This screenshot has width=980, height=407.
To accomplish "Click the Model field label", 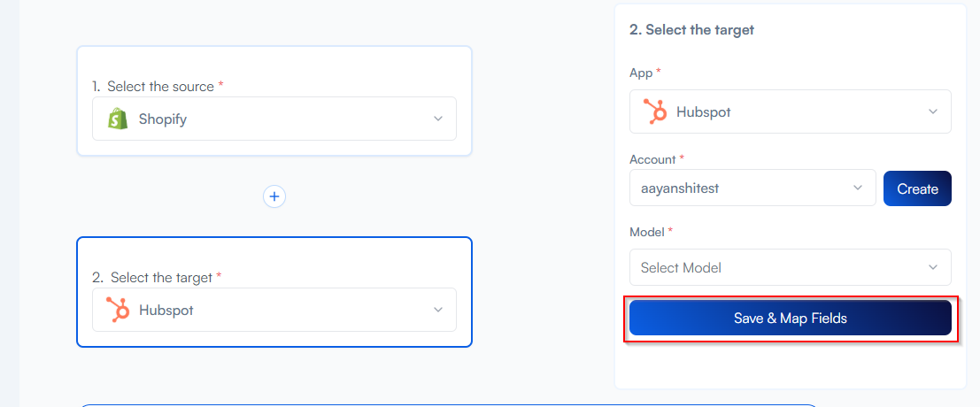I will click(647, 232).
